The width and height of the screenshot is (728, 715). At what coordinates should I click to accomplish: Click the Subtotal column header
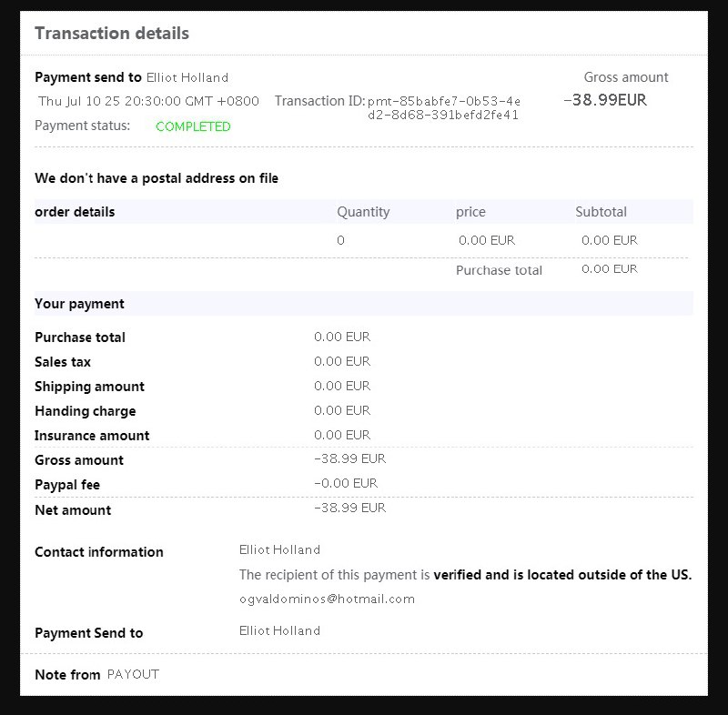click(601, 212)
